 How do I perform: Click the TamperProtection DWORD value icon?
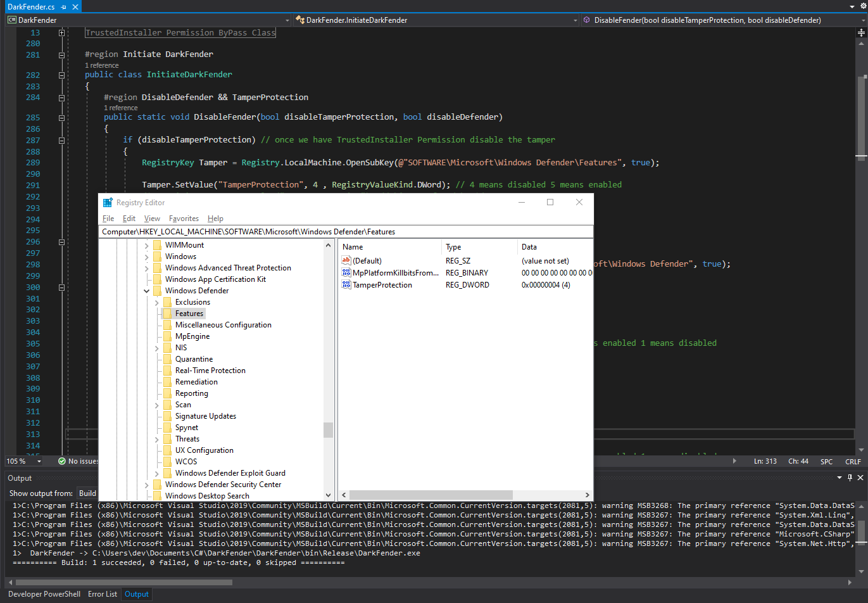tap(346, 284)
